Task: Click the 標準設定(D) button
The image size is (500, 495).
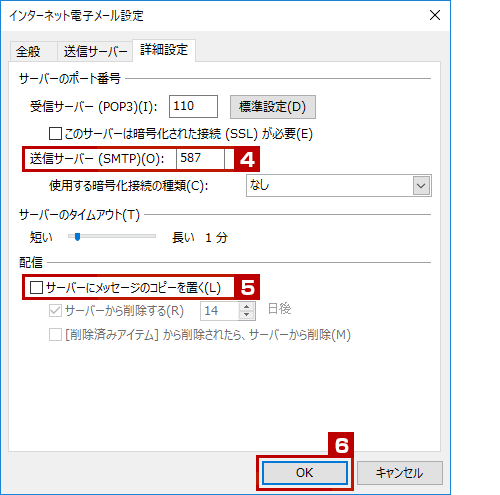Action: pos(273,107)
